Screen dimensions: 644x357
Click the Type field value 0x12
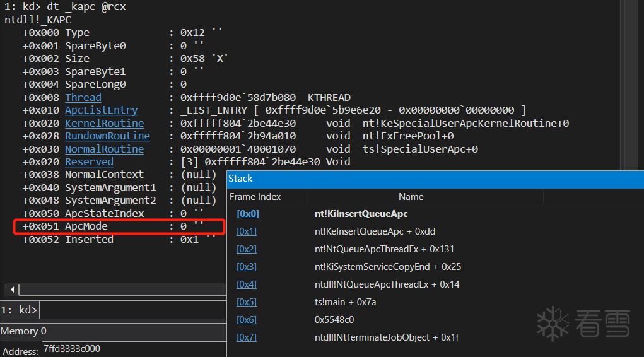192,32
